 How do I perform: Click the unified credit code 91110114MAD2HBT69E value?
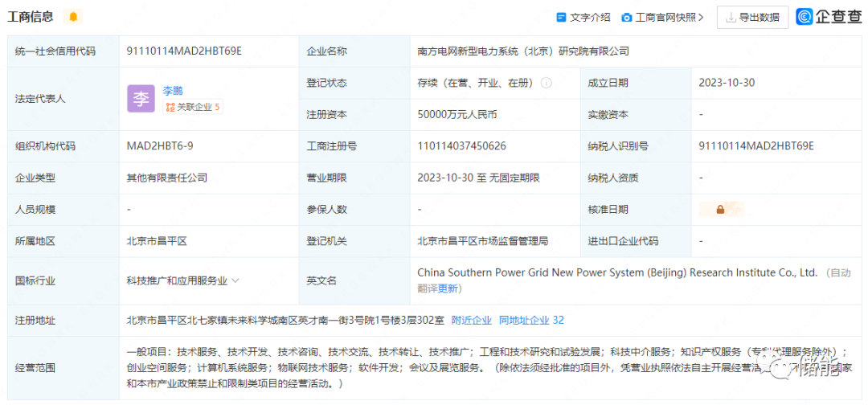point(184,51)
